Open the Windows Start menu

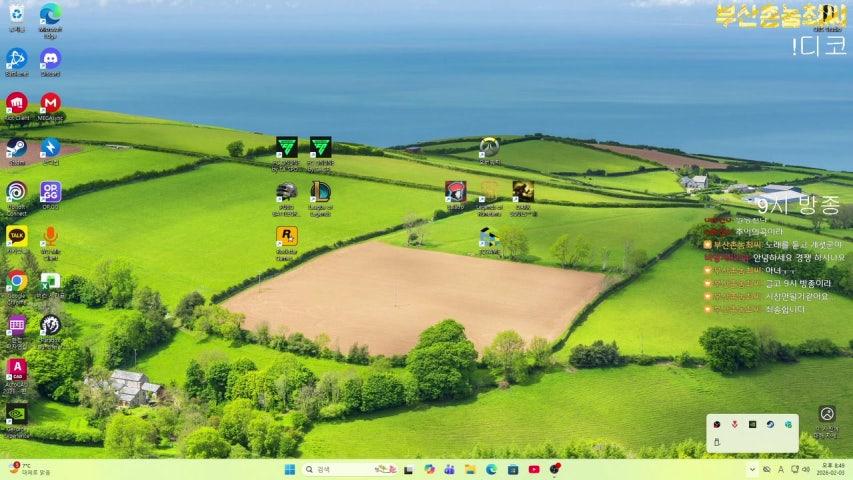click(x=289, y=469)
